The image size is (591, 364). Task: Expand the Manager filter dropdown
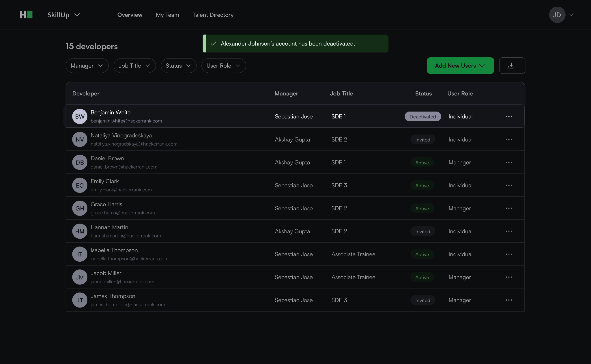87,66
